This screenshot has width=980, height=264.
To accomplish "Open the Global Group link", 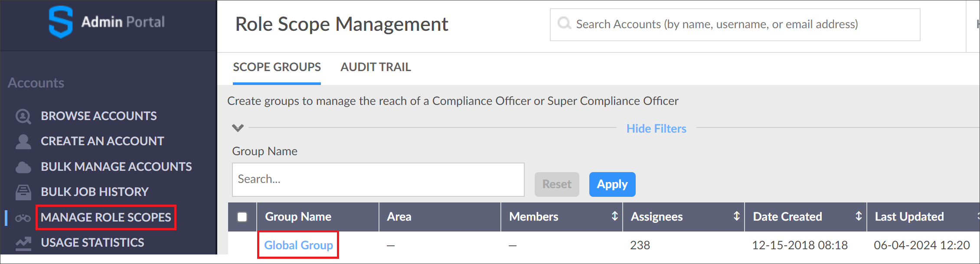I will click(298, 245).
